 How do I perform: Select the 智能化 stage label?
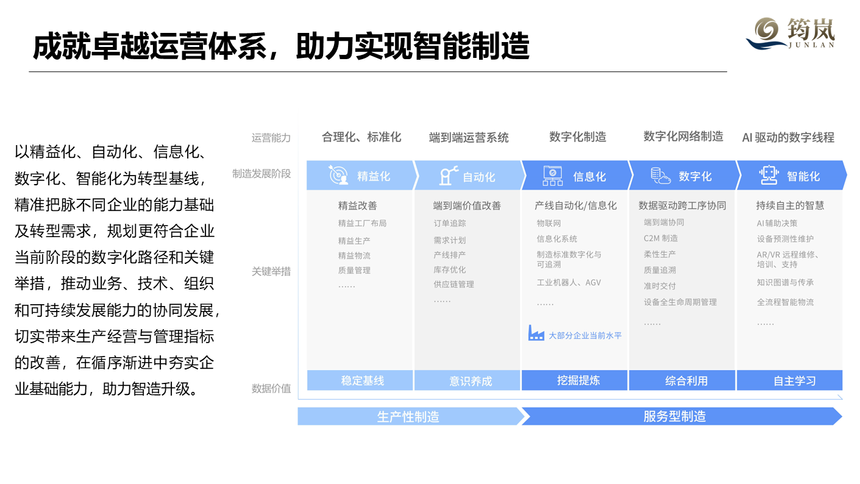click(x=803, y=177)
